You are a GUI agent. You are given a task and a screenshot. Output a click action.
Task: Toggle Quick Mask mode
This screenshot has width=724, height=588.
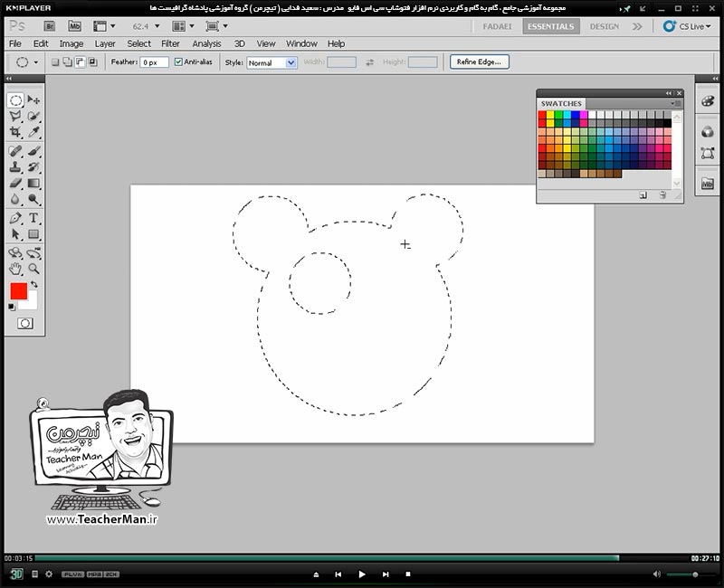tap(25, 324)
